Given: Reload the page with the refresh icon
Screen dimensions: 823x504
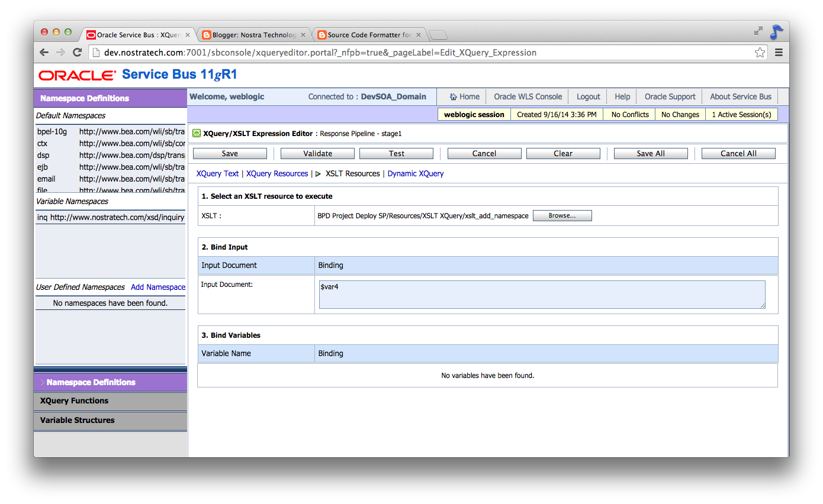Looking at the screenshot, I should pos(77,53).
